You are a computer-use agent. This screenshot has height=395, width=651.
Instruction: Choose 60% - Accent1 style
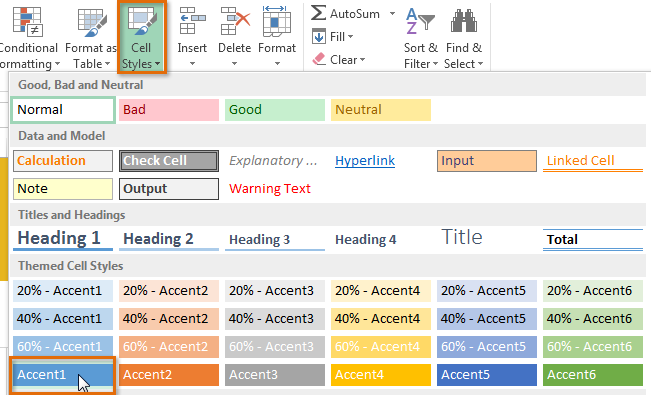(63, 347)
